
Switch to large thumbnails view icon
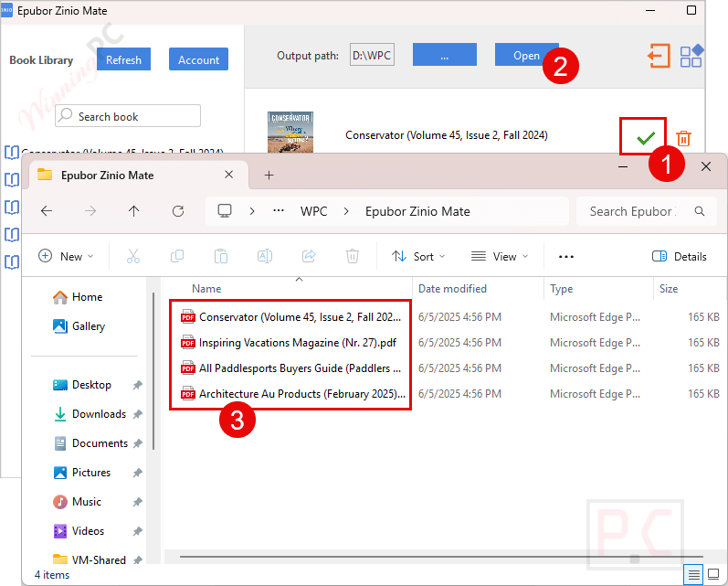(713, 574)
